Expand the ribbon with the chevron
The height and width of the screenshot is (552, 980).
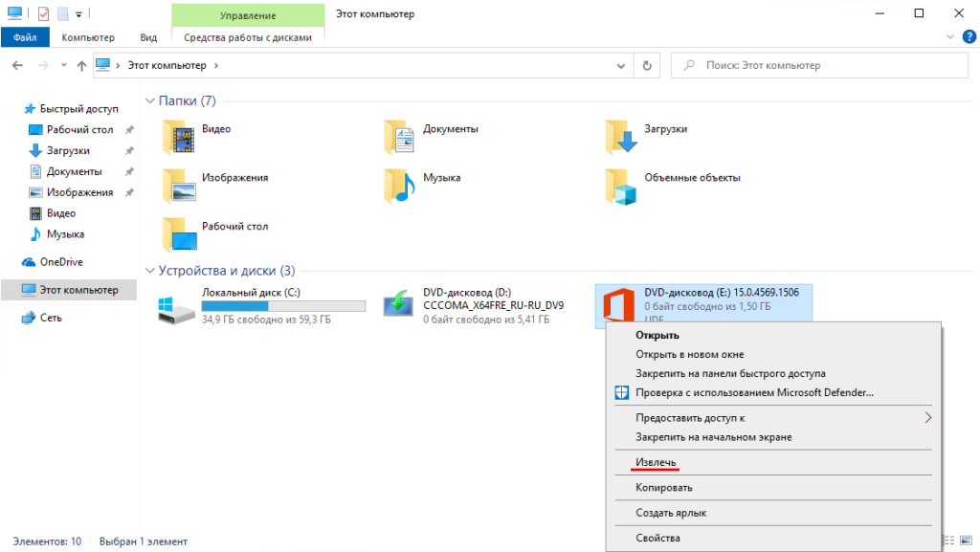[950, 37]
